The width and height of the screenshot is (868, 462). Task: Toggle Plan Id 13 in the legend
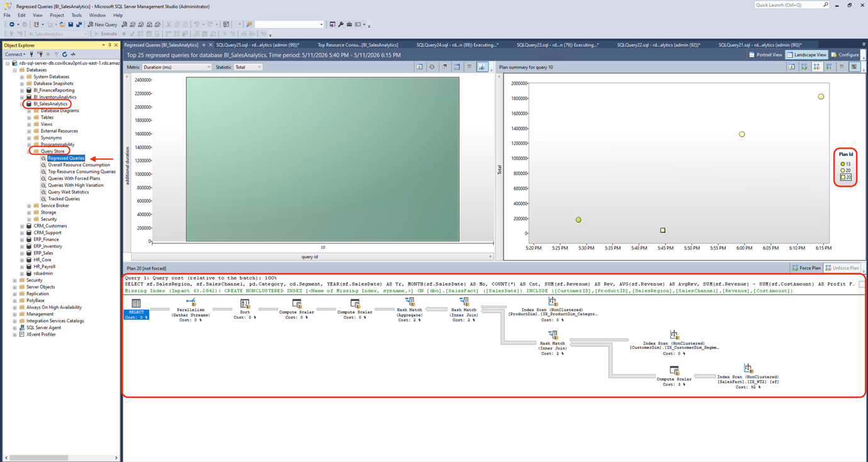coord(845,164)
